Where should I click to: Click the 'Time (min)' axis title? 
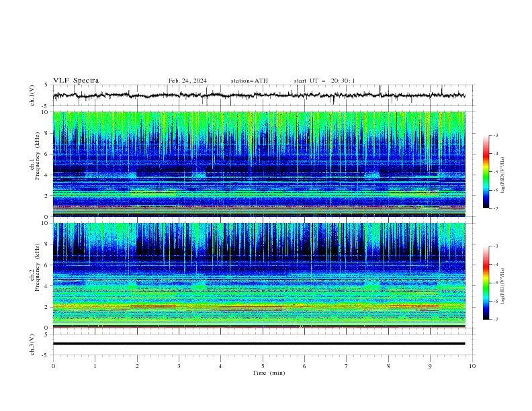coord(269,373)
